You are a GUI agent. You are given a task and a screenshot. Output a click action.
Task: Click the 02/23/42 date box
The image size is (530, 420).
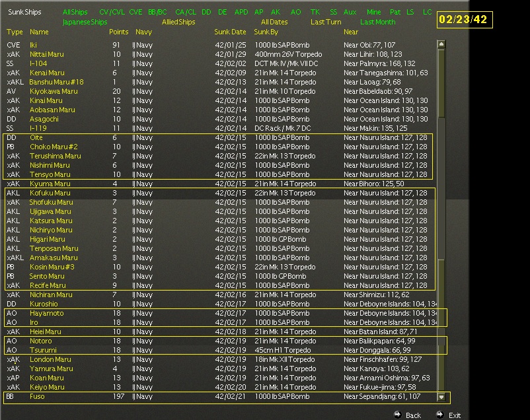click(x=465, y=20)
